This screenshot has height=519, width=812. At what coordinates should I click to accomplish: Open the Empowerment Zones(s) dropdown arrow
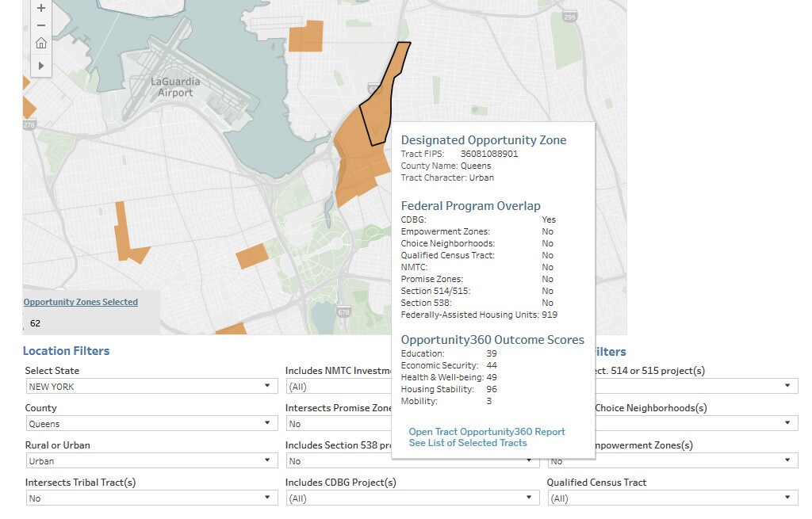pyautogui.click(x=787, y=461)
